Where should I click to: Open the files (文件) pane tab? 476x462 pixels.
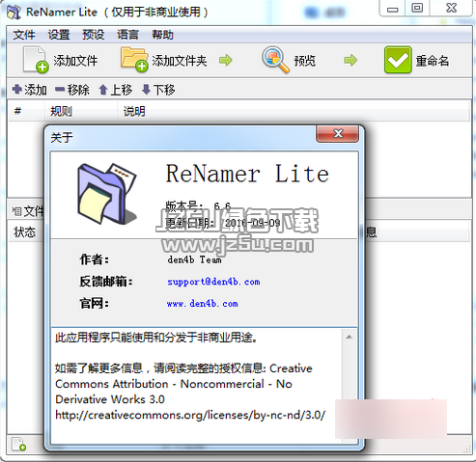point(28,211)
